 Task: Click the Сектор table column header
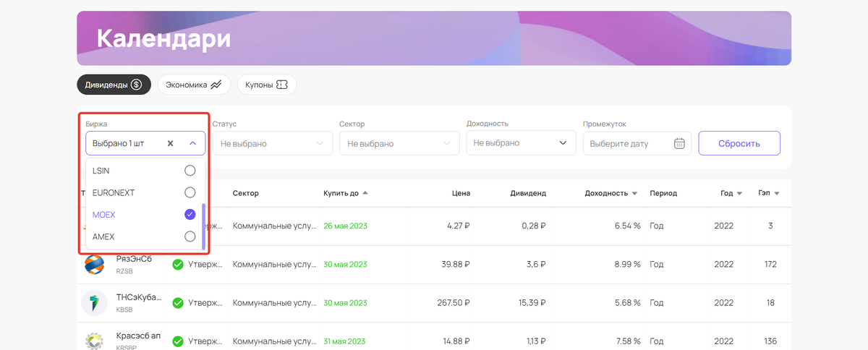pyautogui.click(x=245, y=193)
